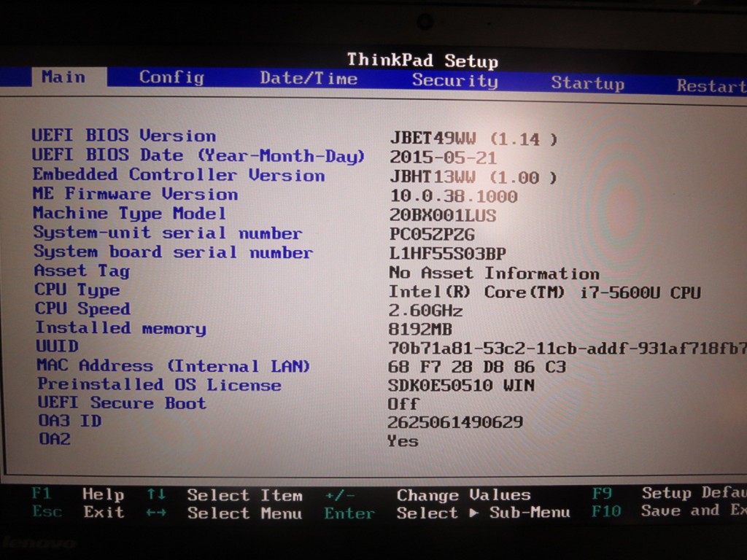The image size is (747, 560).
Task: Select the Secure Boot Off value
Action: pyautogui.click(x=403, y=404)
